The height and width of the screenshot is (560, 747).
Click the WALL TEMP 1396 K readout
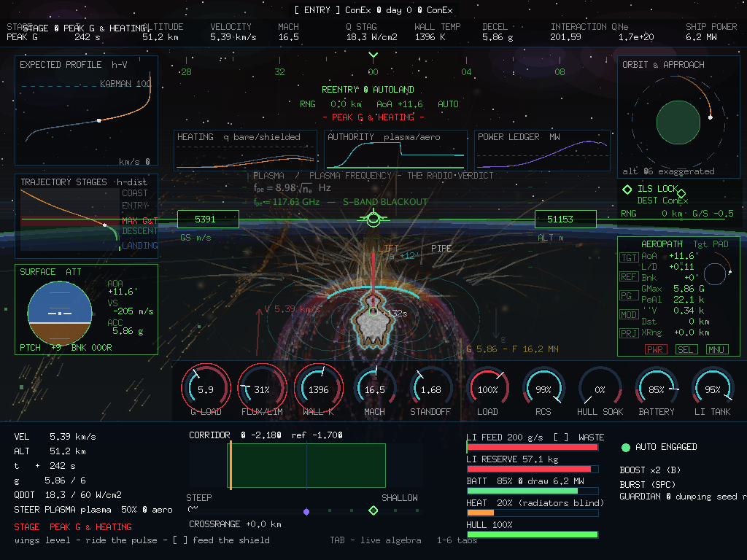438,32
